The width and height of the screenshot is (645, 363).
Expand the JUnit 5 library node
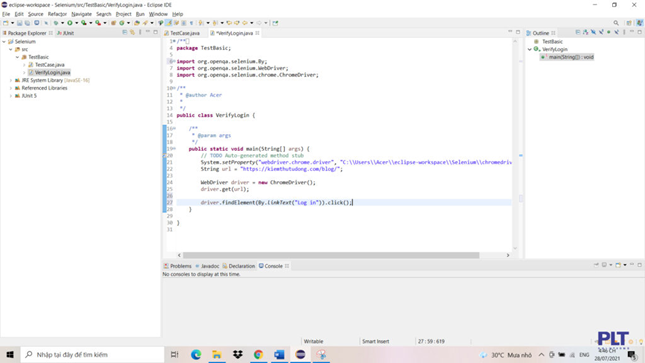pyautogui.click(x=11, y=96)
